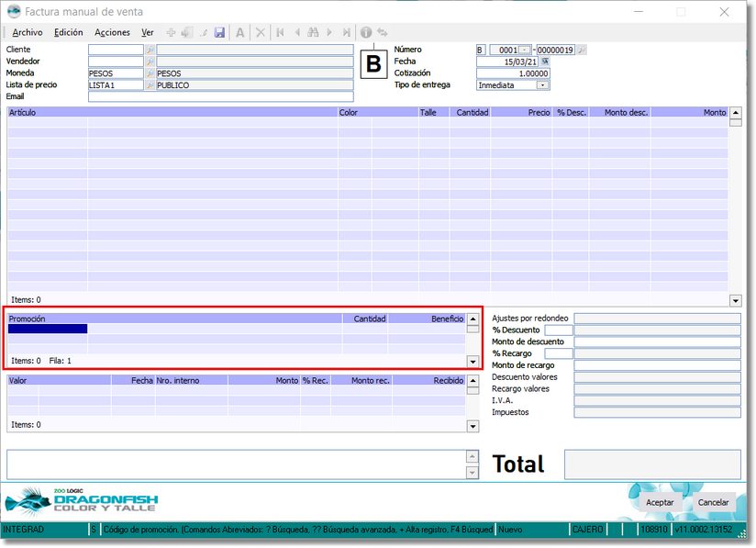Click the Email input field

point(220,96)
